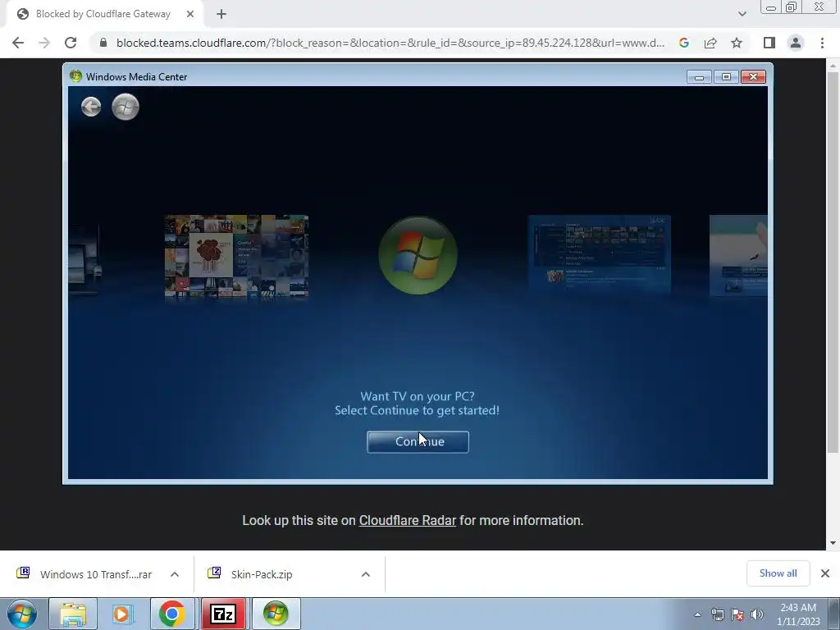
Task: Open 7-Zip from taskbar
Action: point(223,614)
